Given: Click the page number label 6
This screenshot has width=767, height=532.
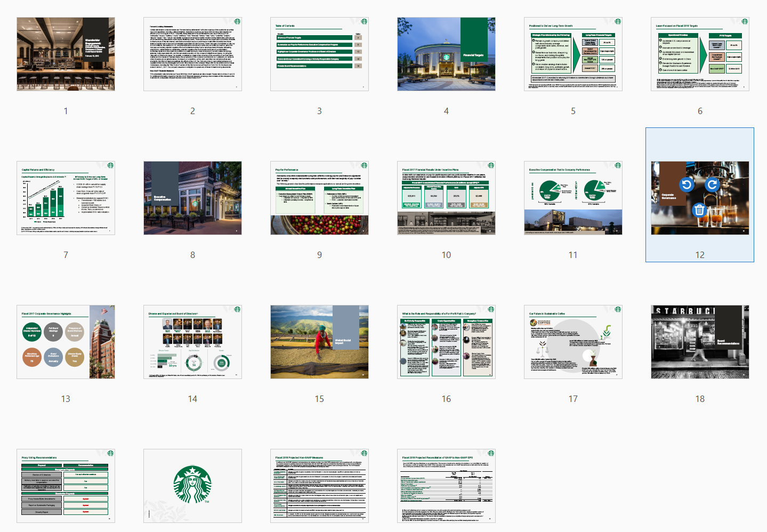Looking at the screenshot, I should pos(700,111).
